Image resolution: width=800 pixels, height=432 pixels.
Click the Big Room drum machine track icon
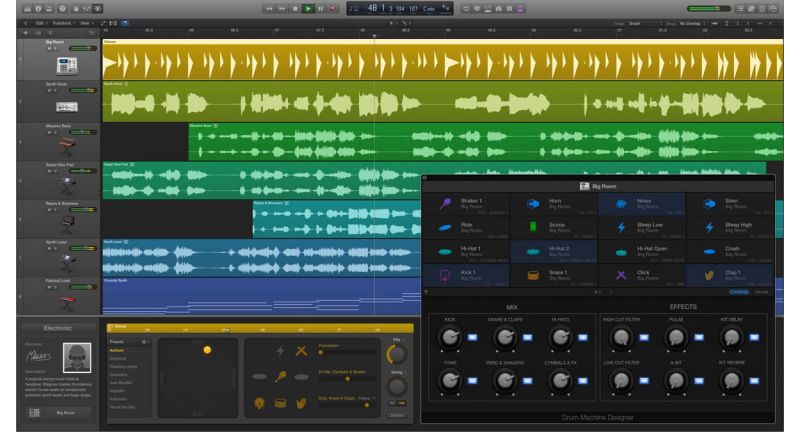point(67,65)
